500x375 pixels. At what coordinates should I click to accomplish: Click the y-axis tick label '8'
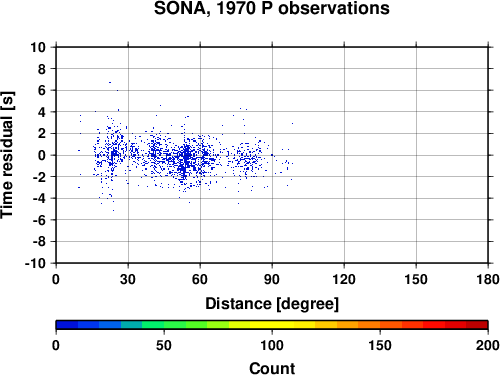42,69
